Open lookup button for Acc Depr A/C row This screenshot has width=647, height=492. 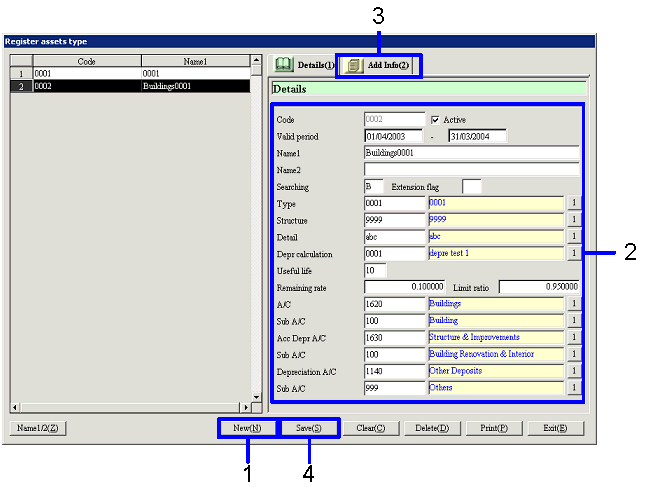tap(574, 338)
